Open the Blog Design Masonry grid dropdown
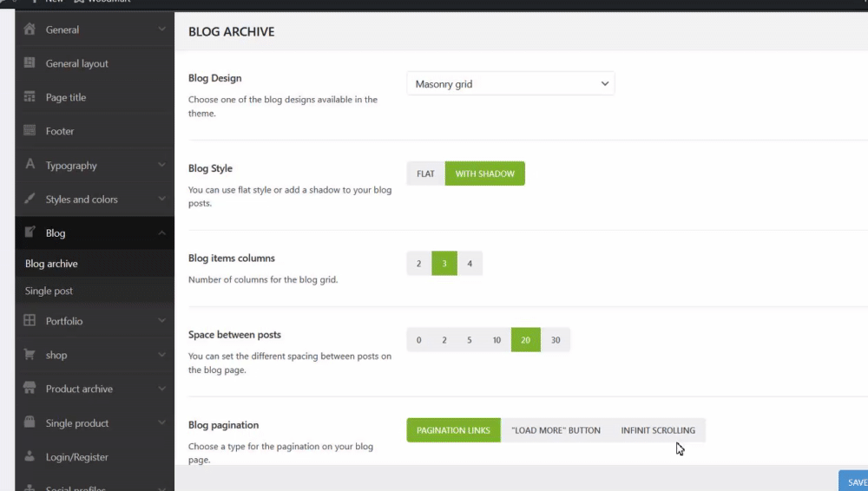The width and height of the screenshot is (868, 491). pos(510,83)
